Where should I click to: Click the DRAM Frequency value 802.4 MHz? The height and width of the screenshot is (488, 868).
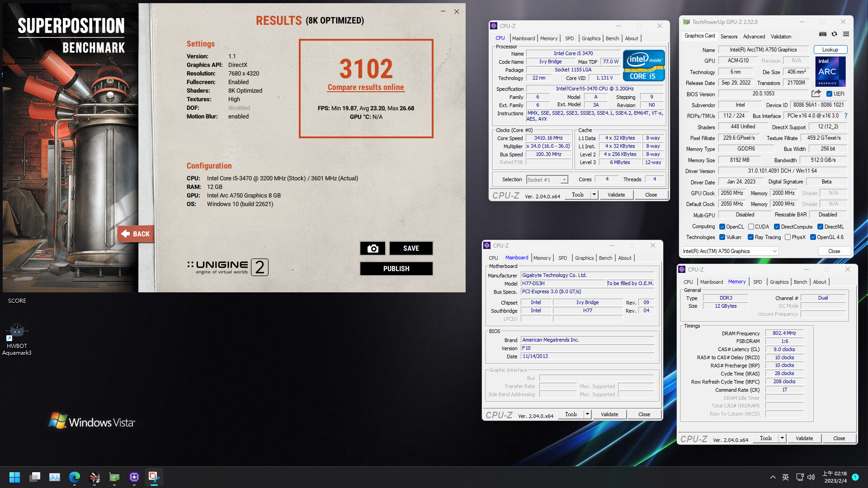point(784,333)
